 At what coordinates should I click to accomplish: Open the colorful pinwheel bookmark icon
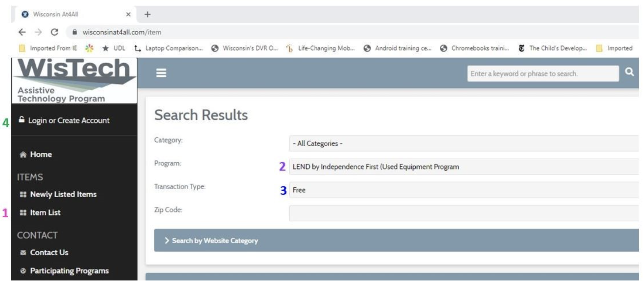point(89,48)
